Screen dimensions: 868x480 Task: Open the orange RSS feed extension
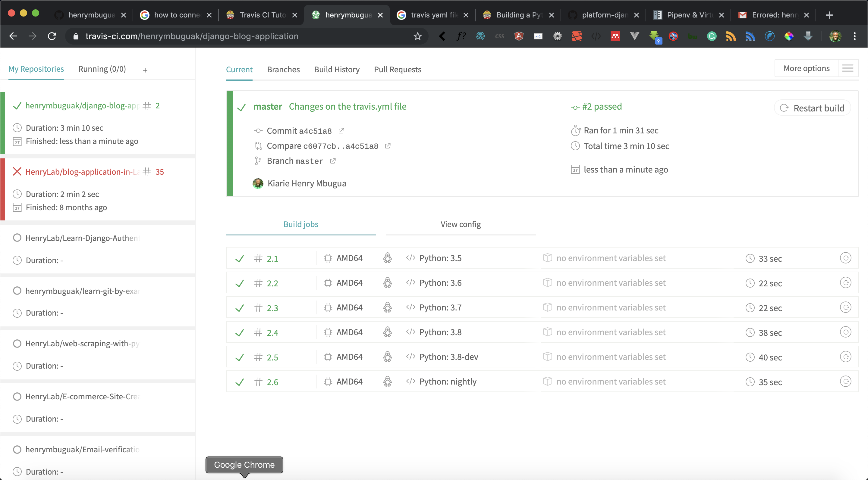point(731,36)
